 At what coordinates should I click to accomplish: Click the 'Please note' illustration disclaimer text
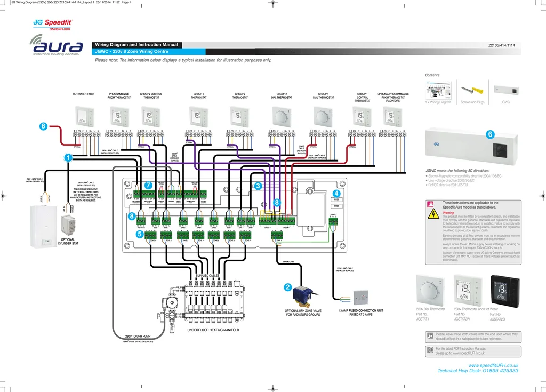pyautogui.click(x=183, y=60)
